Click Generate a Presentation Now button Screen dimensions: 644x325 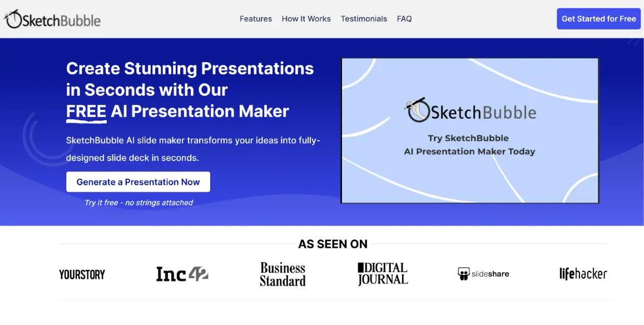[x=138, y=182]
